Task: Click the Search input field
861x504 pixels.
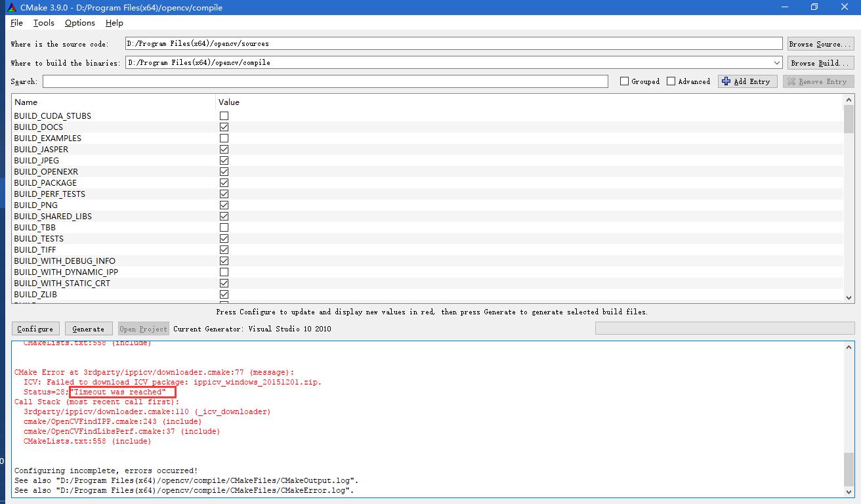Action: (x=325, y=81)
